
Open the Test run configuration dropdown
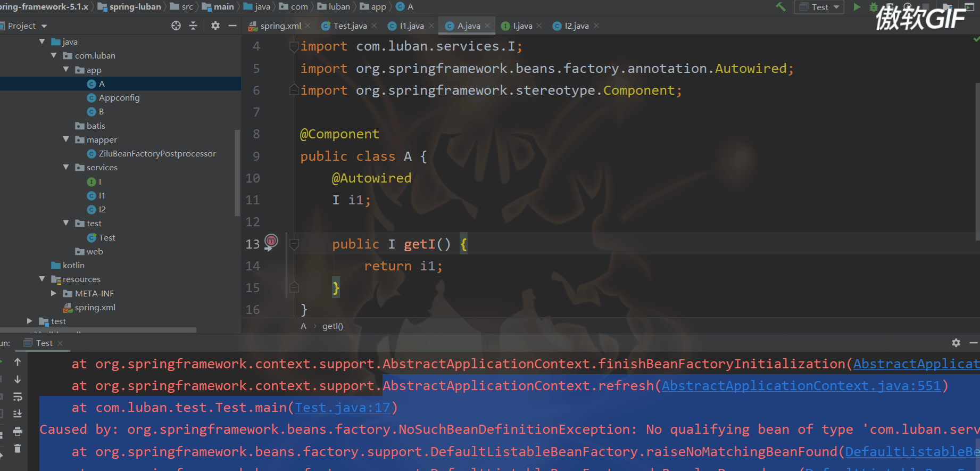[x=819, y=7]
